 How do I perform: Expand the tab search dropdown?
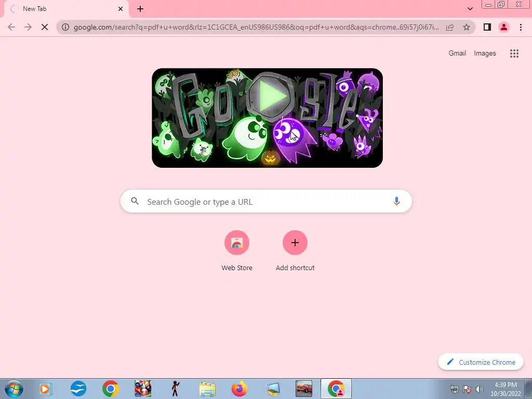tap(470, 9)
